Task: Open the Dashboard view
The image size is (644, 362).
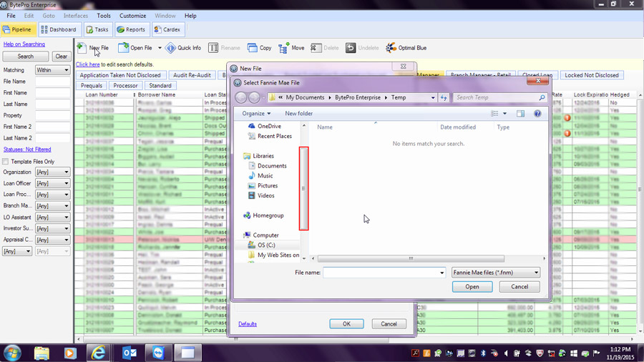Action: (59, 29)
